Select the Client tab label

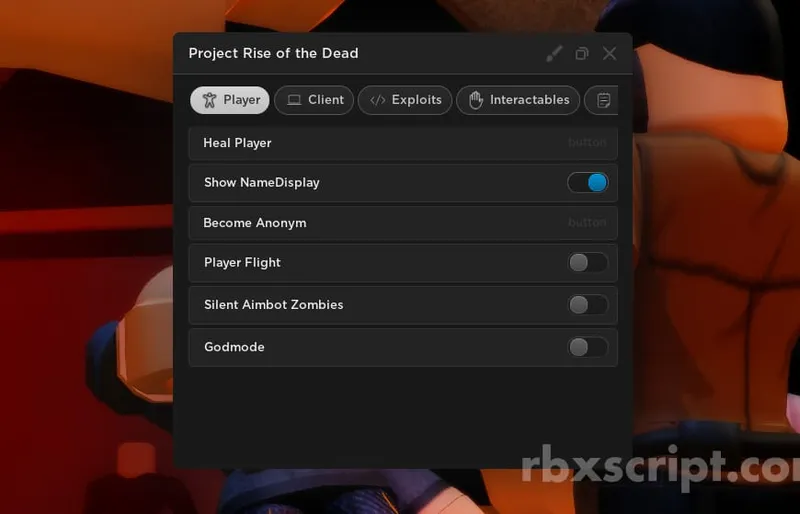click(326, 100)
